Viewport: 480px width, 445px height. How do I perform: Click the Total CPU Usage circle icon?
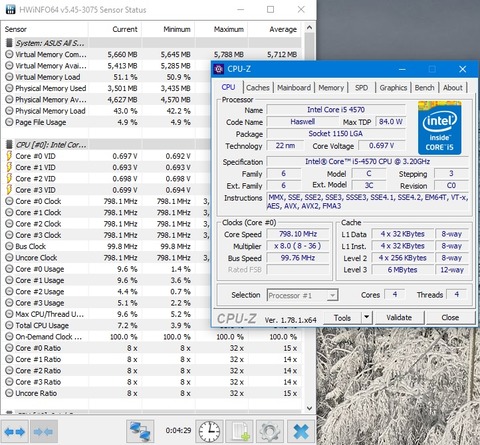click(x=9, y=325)
